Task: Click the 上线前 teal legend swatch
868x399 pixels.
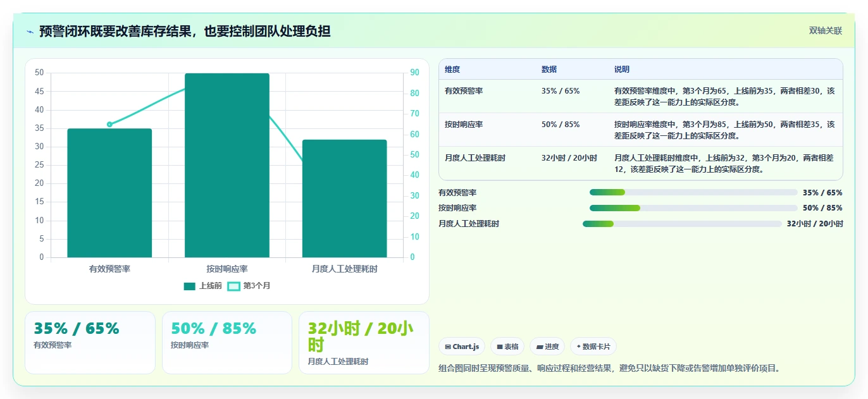Action: (189, 286)
